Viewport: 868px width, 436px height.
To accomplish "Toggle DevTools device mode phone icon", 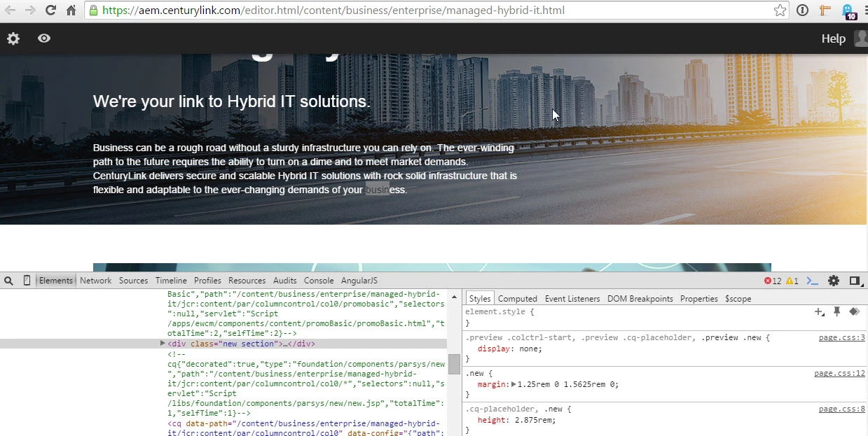I will click(27, 281).
